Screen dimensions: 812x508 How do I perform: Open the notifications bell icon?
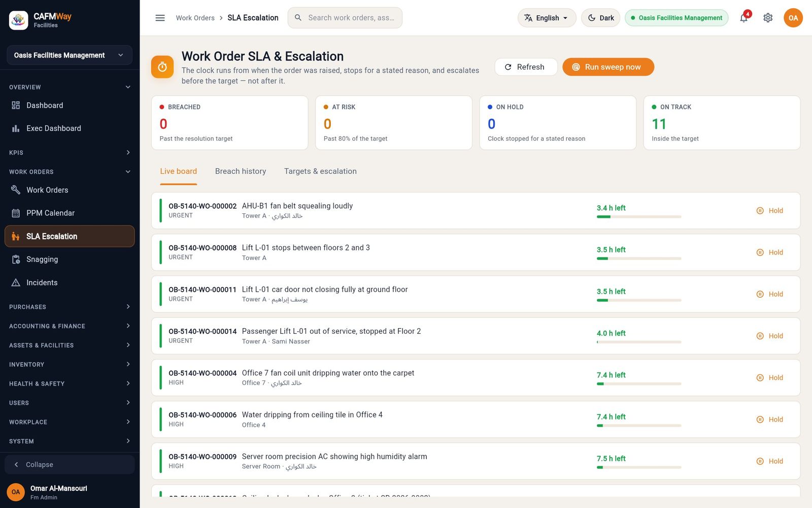coord(743,18)
